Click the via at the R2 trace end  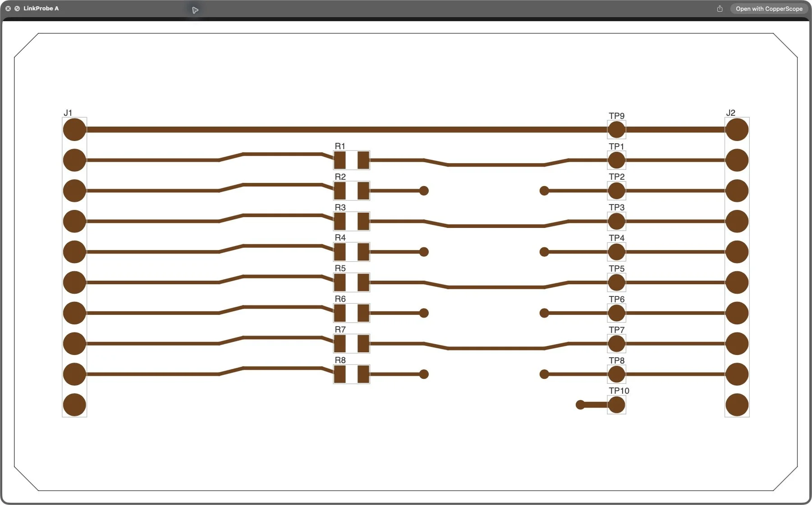tap(424, 191)
